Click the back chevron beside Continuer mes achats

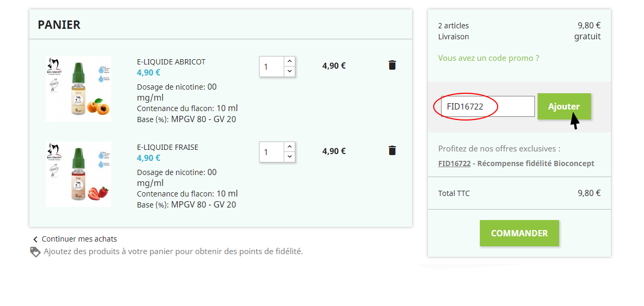[35, 239]
